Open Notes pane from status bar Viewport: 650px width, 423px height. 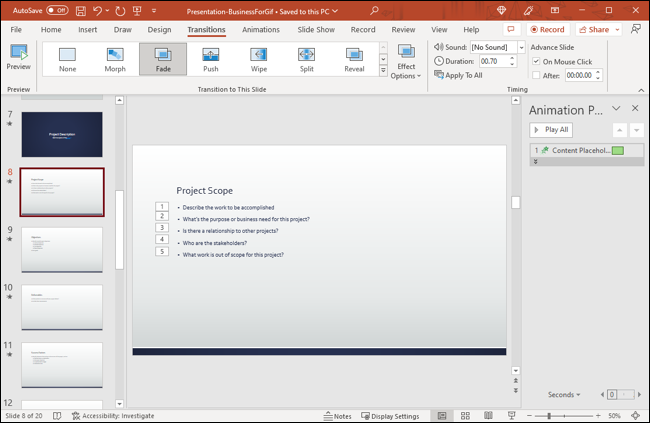click(337, 416)
